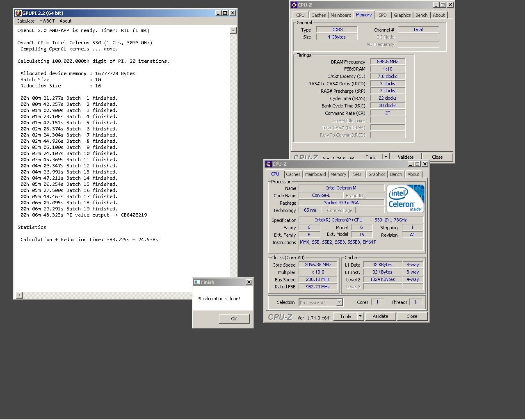Click the FSB:DRAM ratio value 4:10

click(388, 69)
